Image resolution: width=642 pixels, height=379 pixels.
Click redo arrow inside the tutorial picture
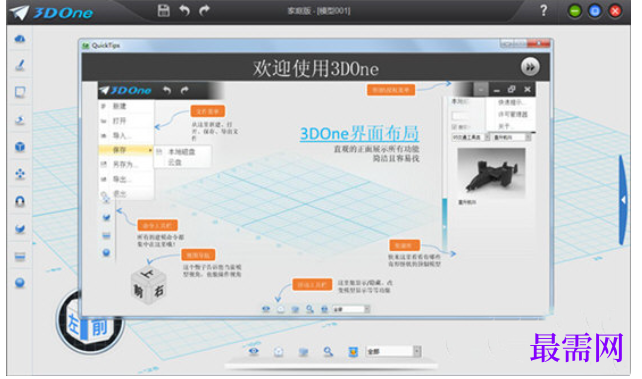[x=185, y=90]
